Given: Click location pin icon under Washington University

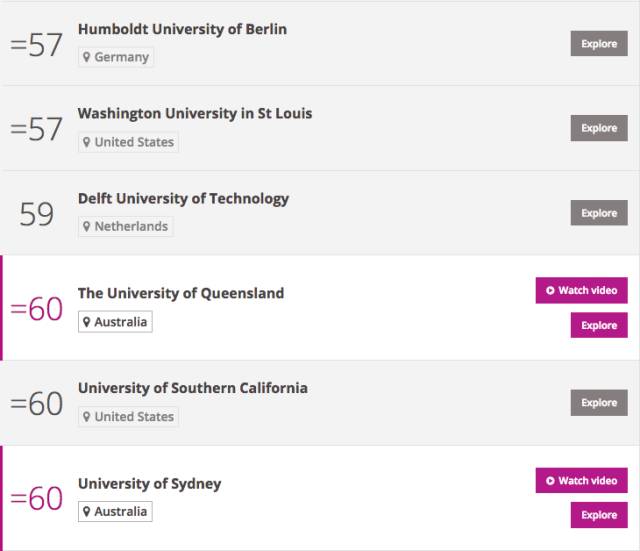Looking at the screenshot, I should point(87,143).
